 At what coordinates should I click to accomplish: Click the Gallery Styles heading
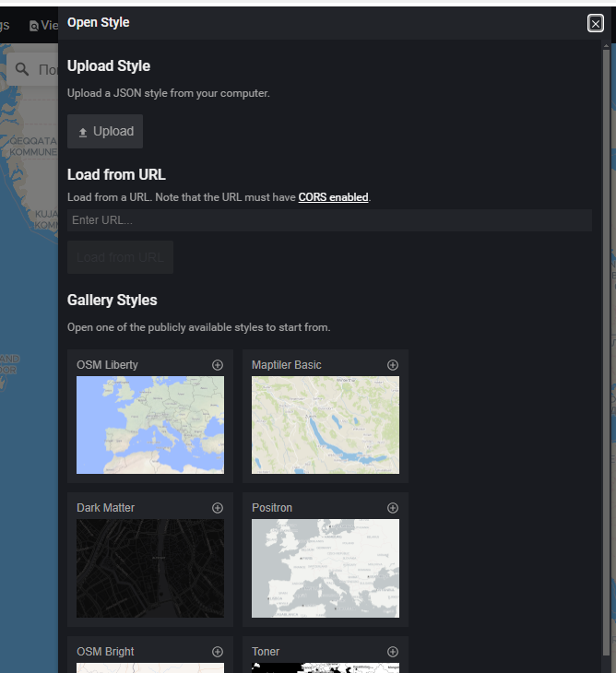112,300
